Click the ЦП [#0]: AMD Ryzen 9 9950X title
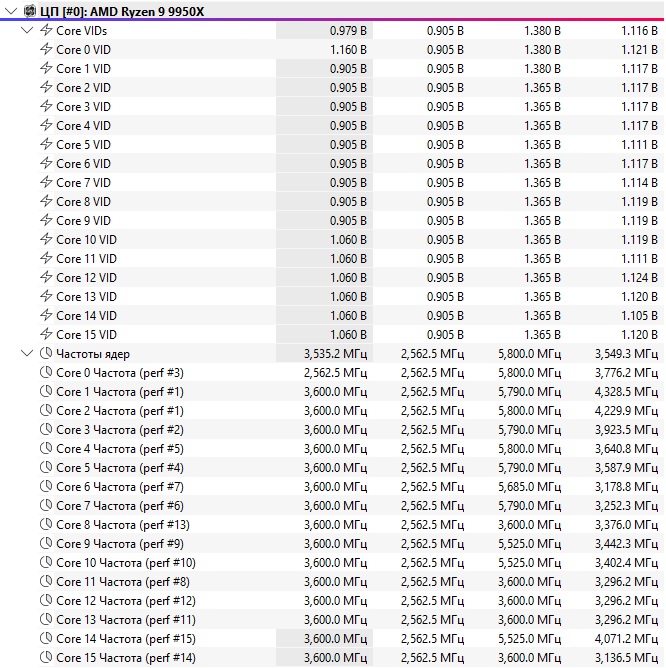This screenshot has width=666, height=668. point(122,12)
